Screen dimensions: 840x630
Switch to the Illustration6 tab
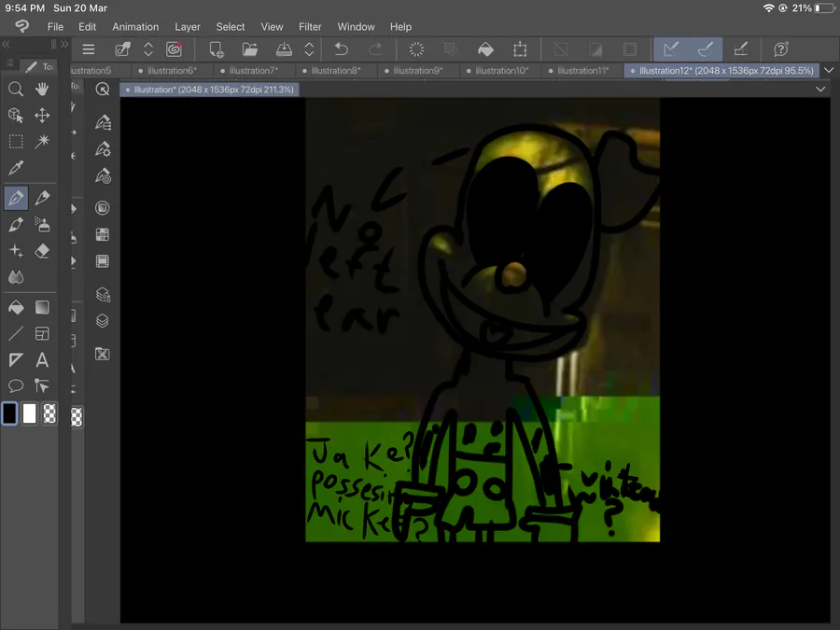(172, 71)
